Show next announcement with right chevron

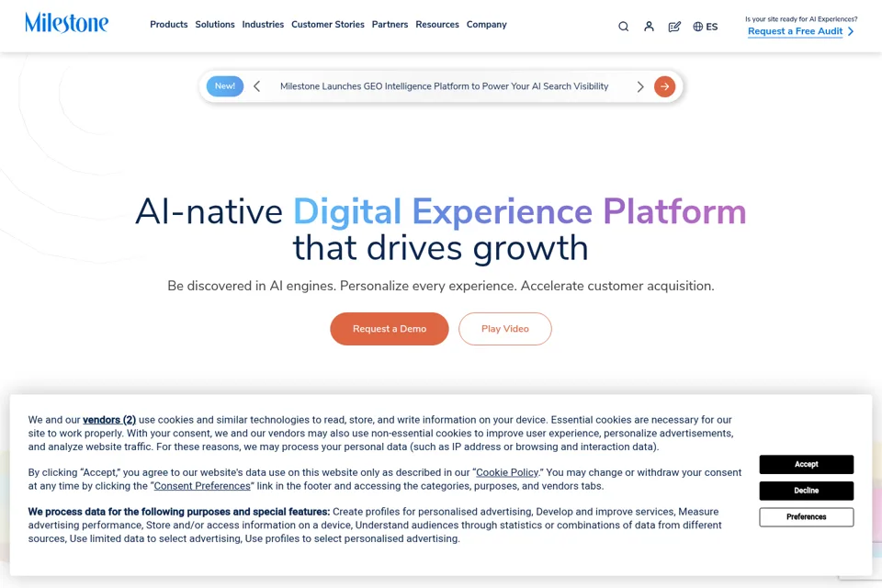639,86
